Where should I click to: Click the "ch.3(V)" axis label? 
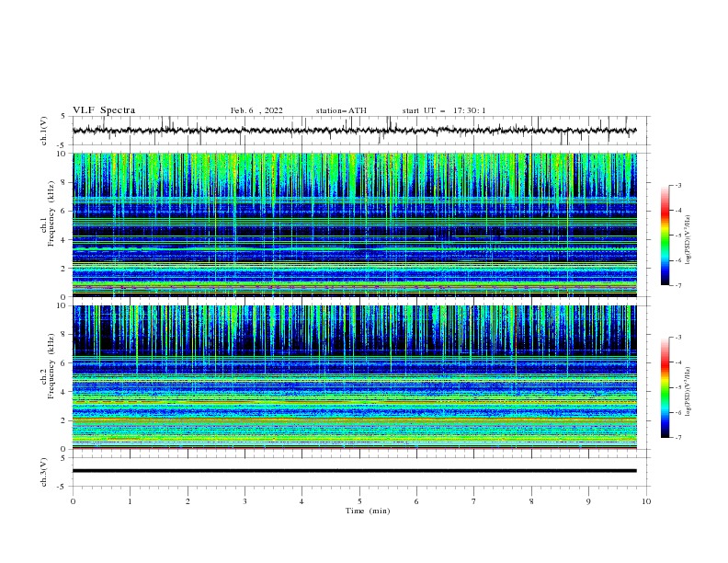(44, 472)
